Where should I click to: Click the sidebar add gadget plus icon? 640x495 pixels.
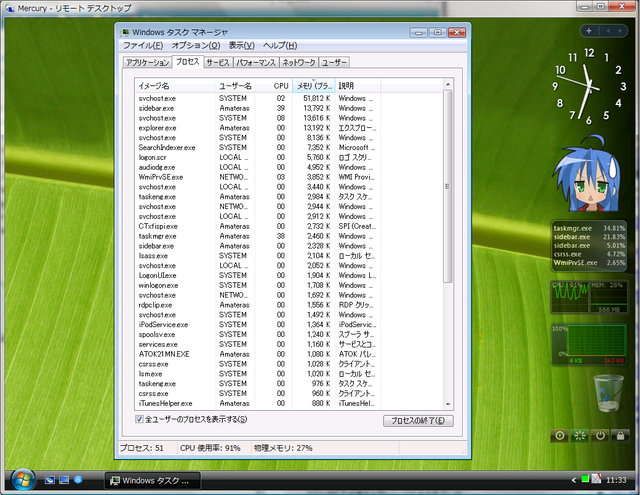(x=589, y=31)
